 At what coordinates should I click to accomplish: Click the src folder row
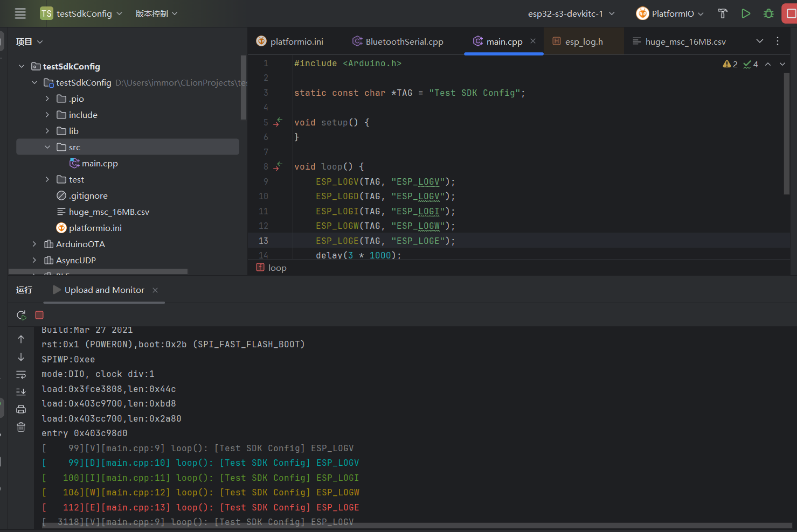point(128,147)
